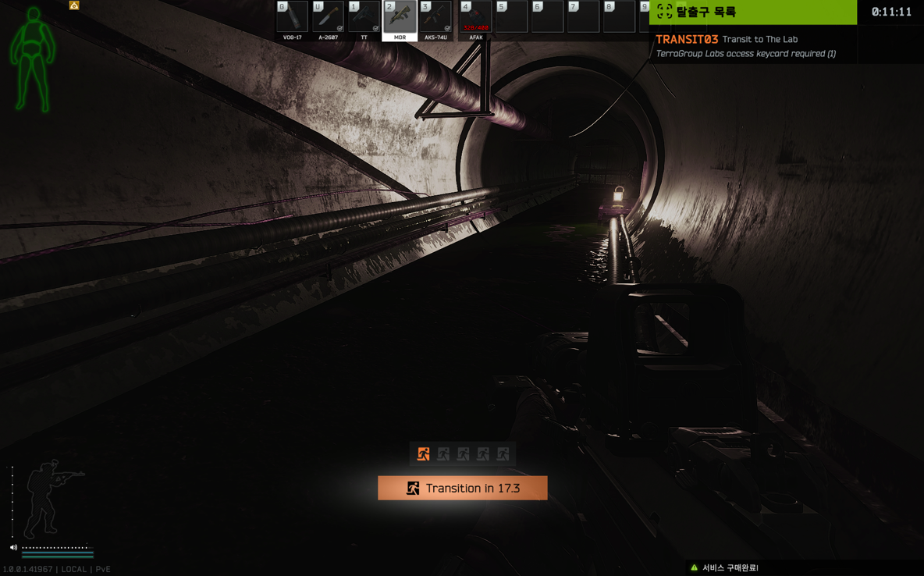Click the fourth grey transit player icon
The width and height of the screenshot is (924, 576).
(483, 454)
